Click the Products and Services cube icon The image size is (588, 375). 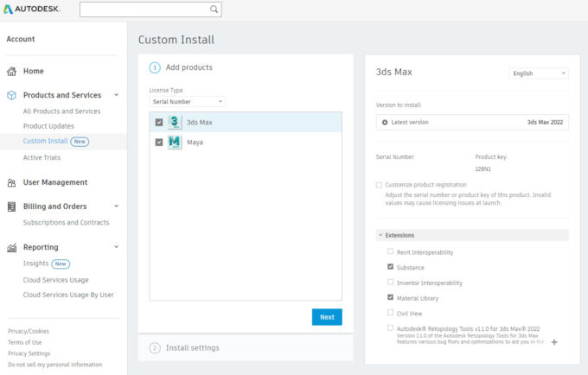pyautogui.click(x=11, y=95)
